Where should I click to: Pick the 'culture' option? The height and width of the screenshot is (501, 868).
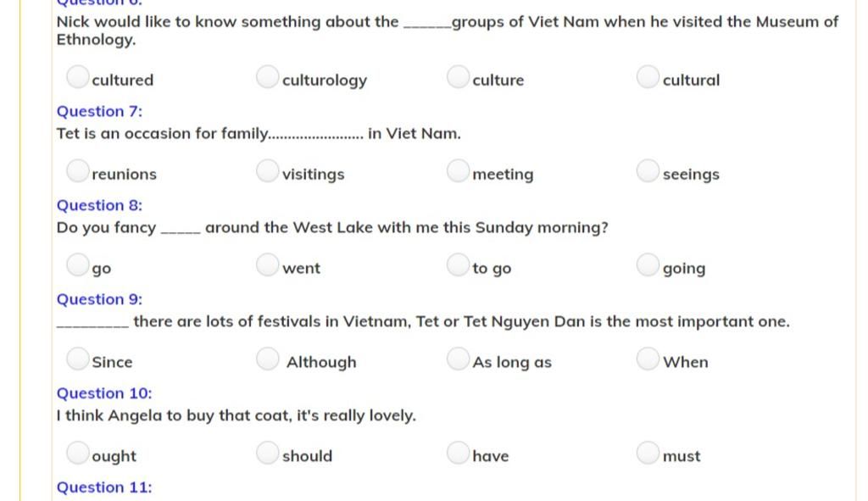tap(458, 77)
